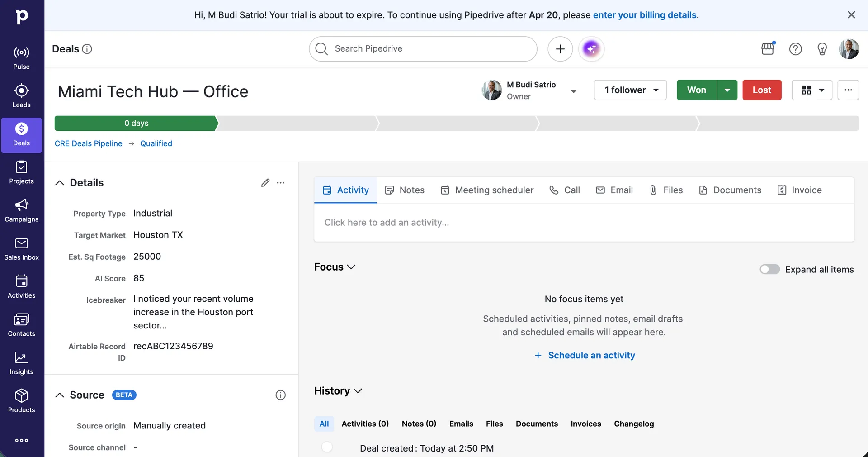Open the help question mark icon

click(x=795, y=49)
